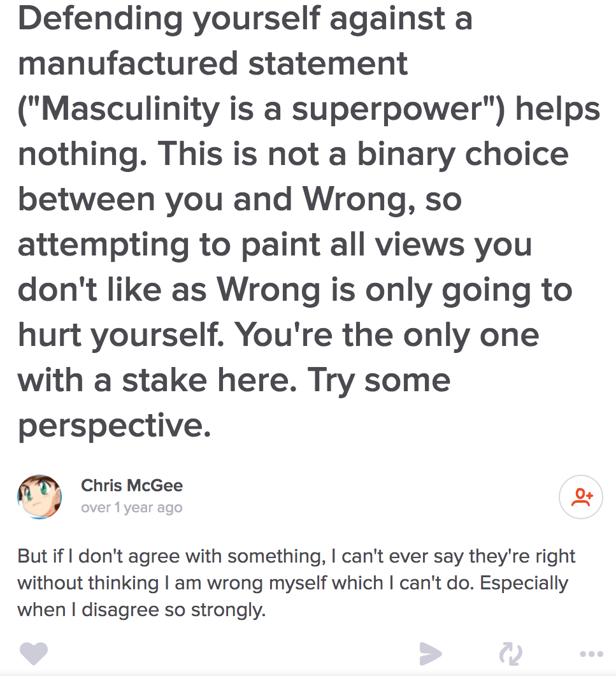616x676 pixels.
Task: Click the "manufactured statement" headline line
Action: (213, 64)
